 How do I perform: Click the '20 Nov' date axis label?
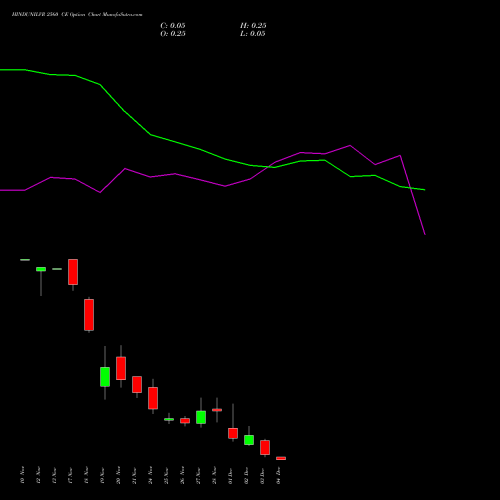pos(118,475)
